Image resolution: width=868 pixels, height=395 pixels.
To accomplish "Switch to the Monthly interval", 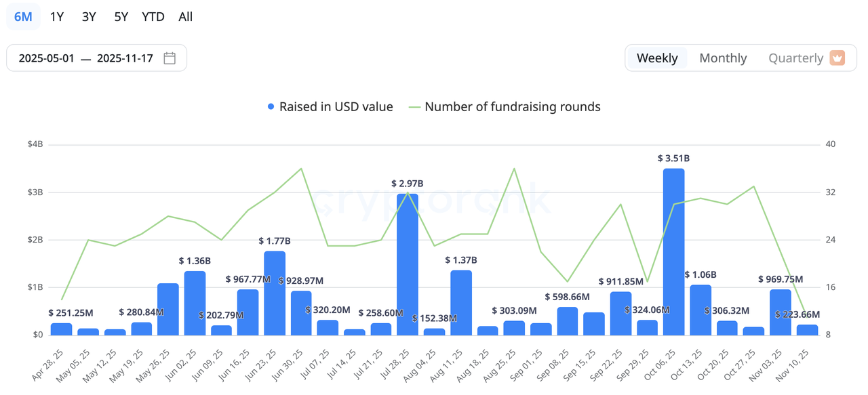I will [723, 58].
